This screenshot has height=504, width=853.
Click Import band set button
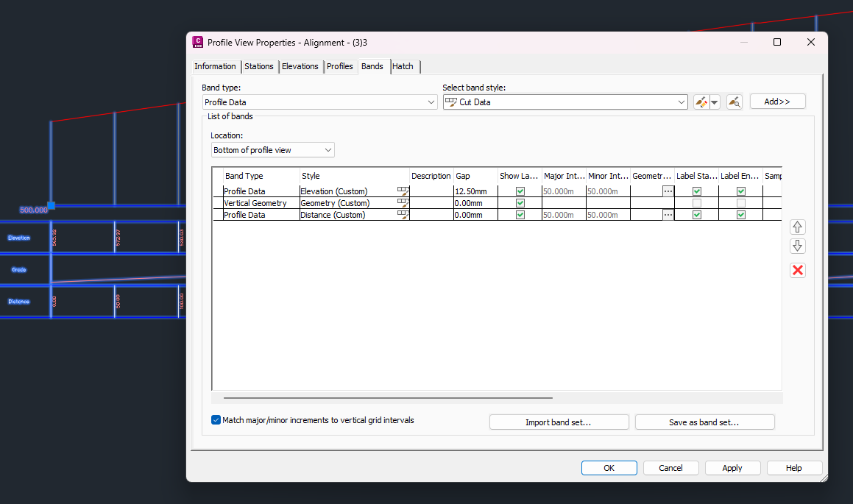[559, 422]
